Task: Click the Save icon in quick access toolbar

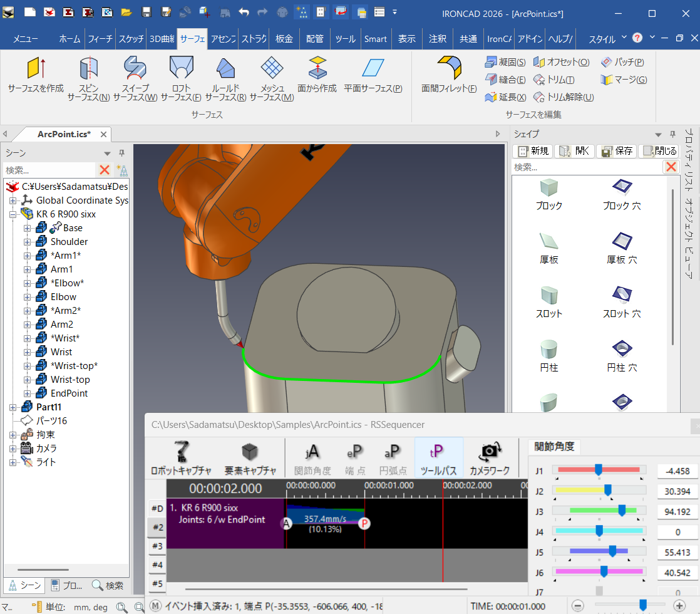Action: [147, 12]
